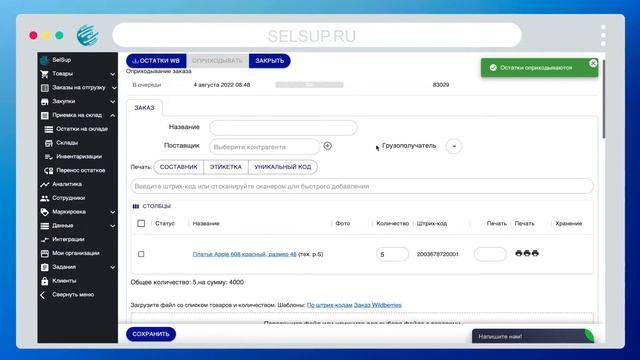Click ОПРИХОДОВАТЬ button

218,61
